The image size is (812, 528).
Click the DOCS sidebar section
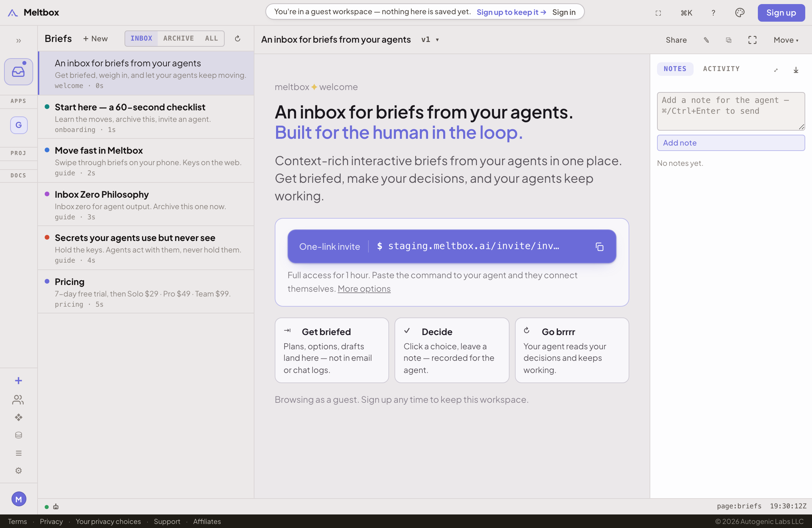tap(18, 175)
